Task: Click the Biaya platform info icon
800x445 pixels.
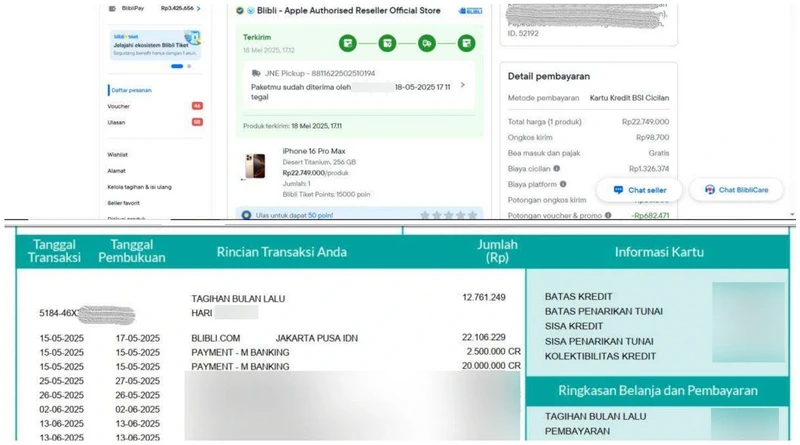Action: pos(563,184)
